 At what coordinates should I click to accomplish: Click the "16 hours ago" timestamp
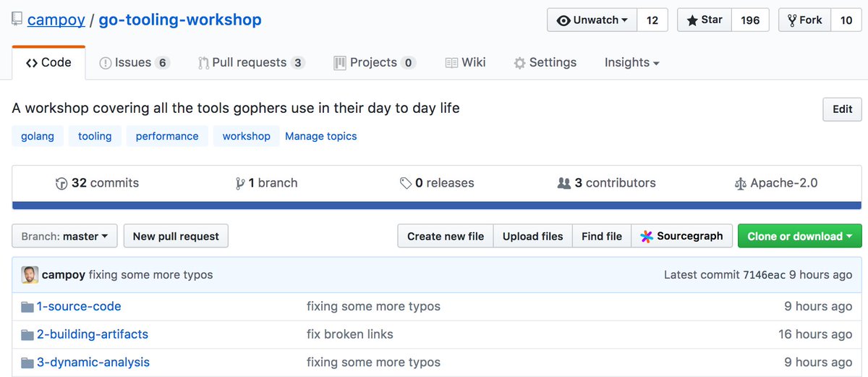(815, 334)
